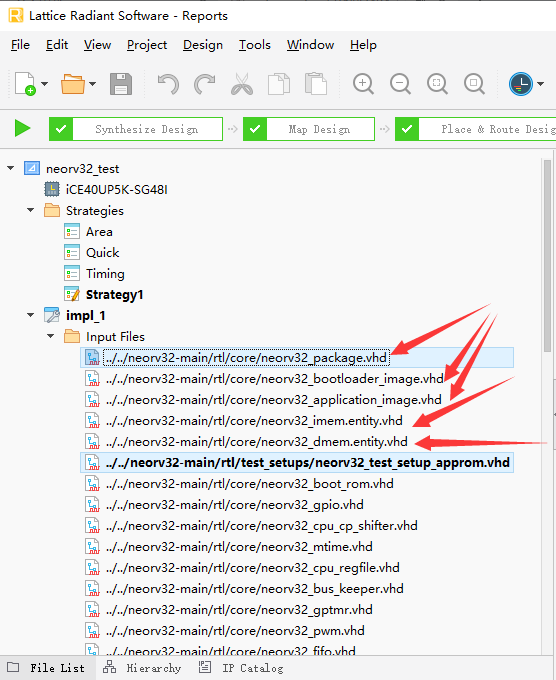Image resolution: width=556 pixels, height=680 pixels.
Task: Click the New File toolbar icon
Action: (x=25, y=84)
